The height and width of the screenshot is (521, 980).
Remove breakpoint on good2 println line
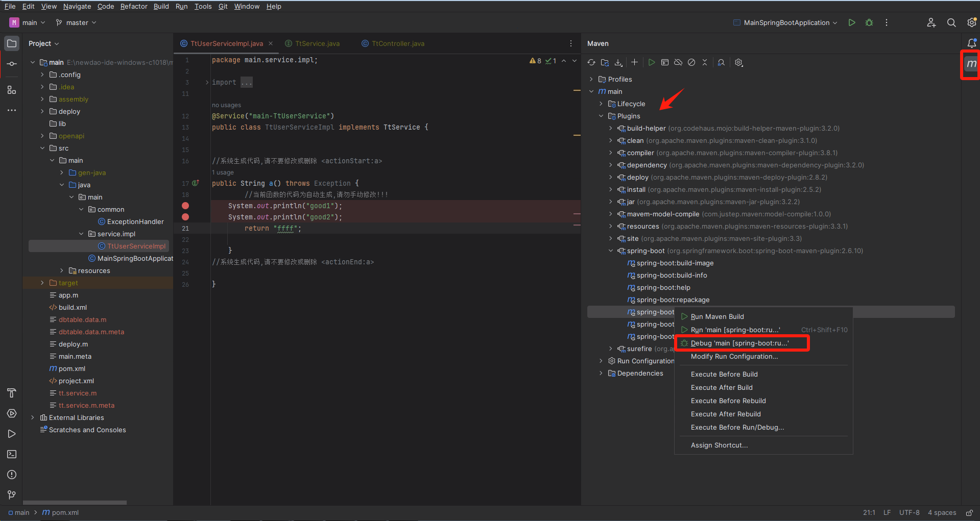click(x=185, y=217)
